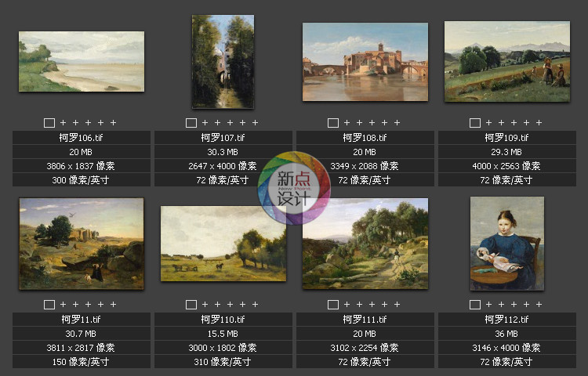Viewport: 588px width, 376px height.
Task: Click the 30.3 MB file size
Action: coord(223,152)
